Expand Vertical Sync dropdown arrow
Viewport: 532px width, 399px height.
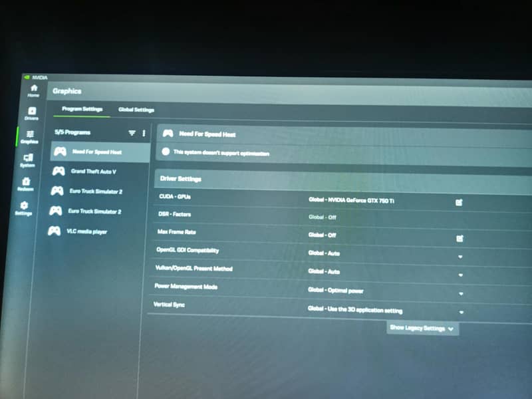(x=462, y=312)
